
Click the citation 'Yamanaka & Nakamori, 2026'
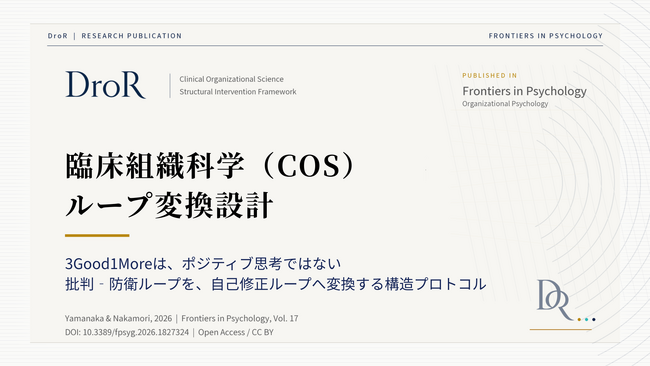pos(118,318)
